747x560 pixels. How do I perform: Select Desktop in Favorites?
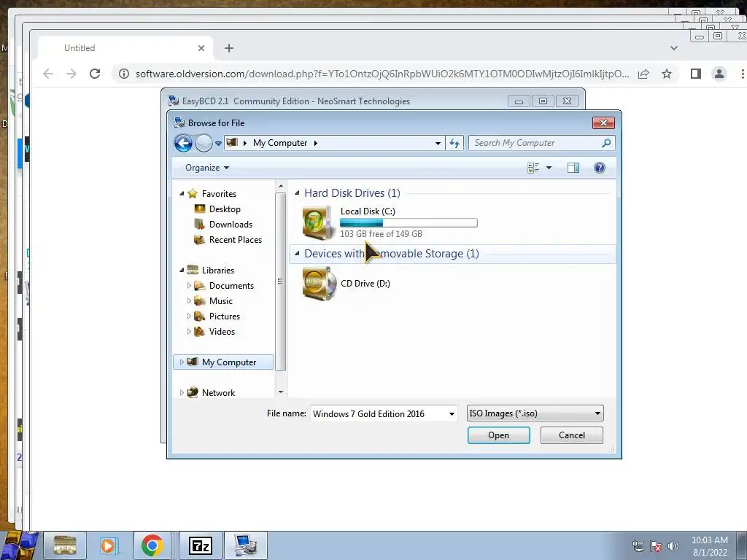click(225, 209)
